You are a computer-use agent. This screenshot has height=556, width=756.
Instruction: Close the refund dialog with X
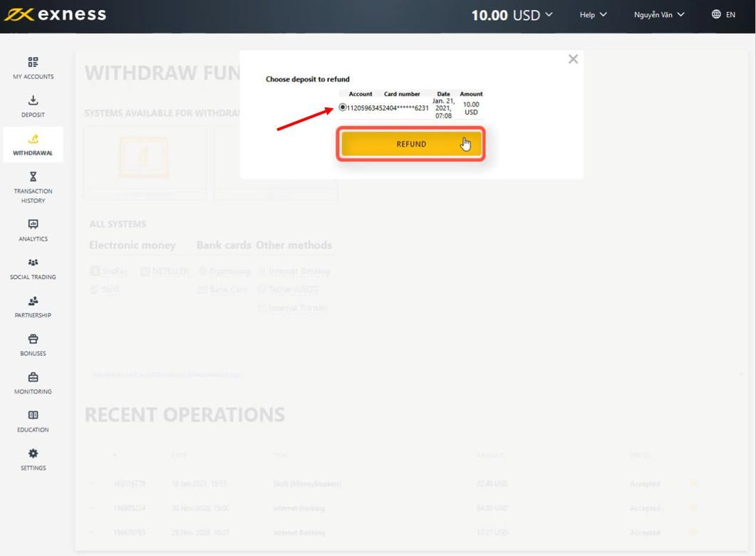573,59
